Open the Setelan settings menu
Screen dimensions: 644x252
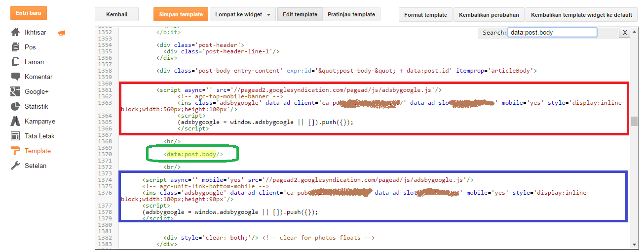point(36,166)
